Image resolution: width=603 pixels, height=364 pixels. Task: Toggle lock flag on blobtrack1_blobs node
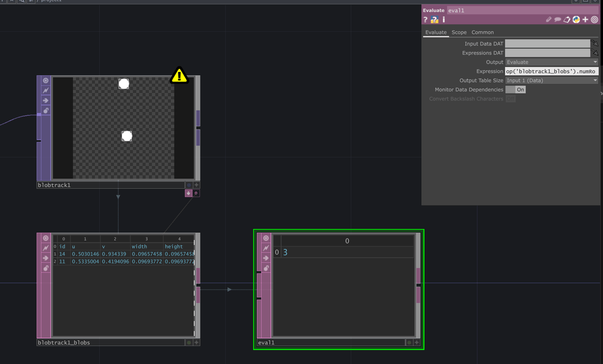pos(46,268)
